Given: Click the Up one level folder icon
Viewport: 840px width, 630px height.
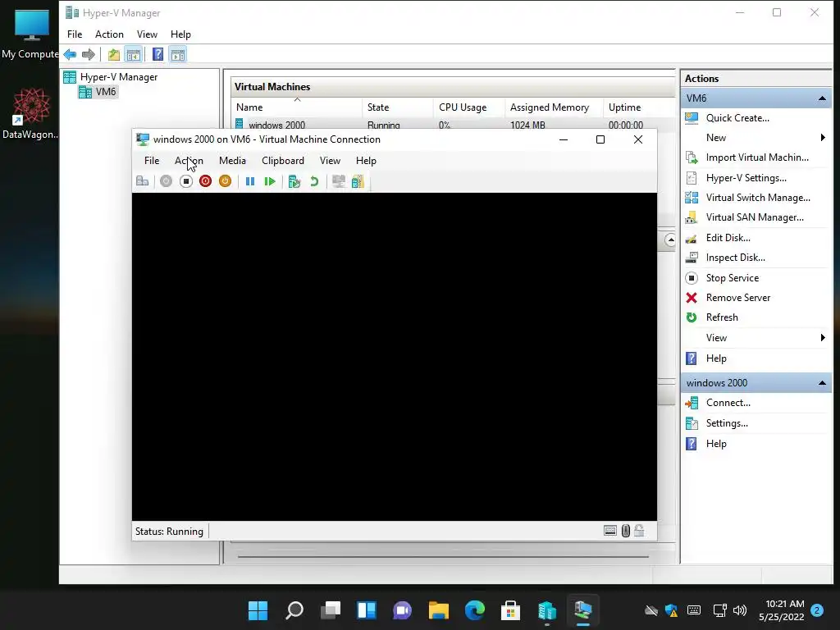Looking at the screenshot, I should click(113, 54).
